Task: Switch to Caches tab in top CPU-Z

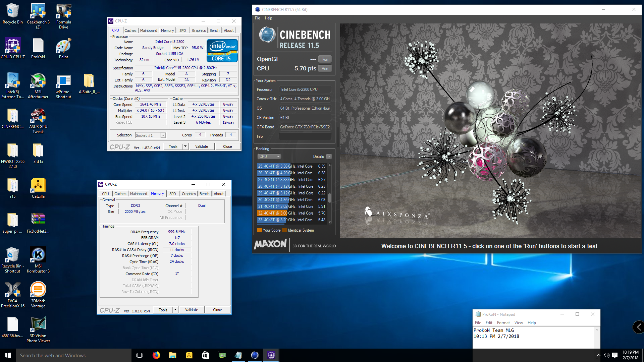Action: pyautogui.click(x=130, y=31)
